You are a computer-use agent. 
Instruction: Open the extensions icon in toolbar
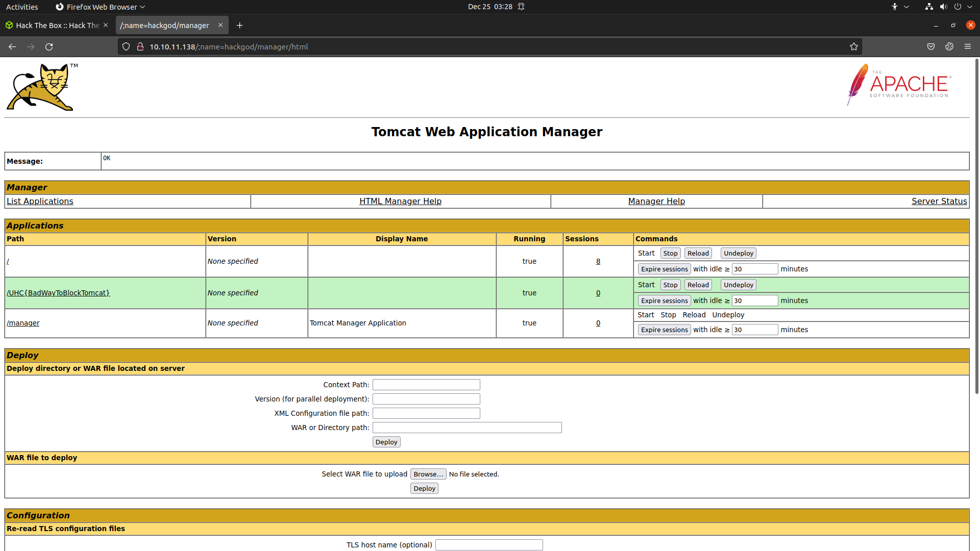pyautogui.click(x=949, y=46)
